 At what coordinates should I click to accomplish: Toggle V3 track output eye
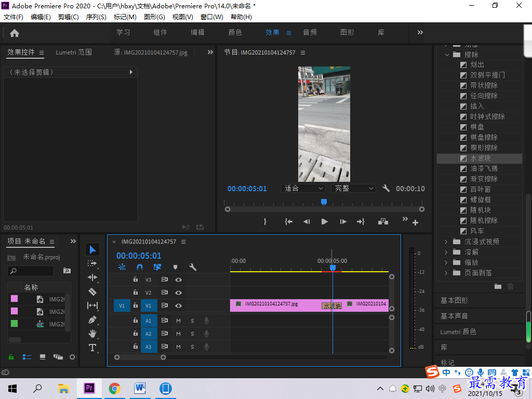tap(179, 280)
